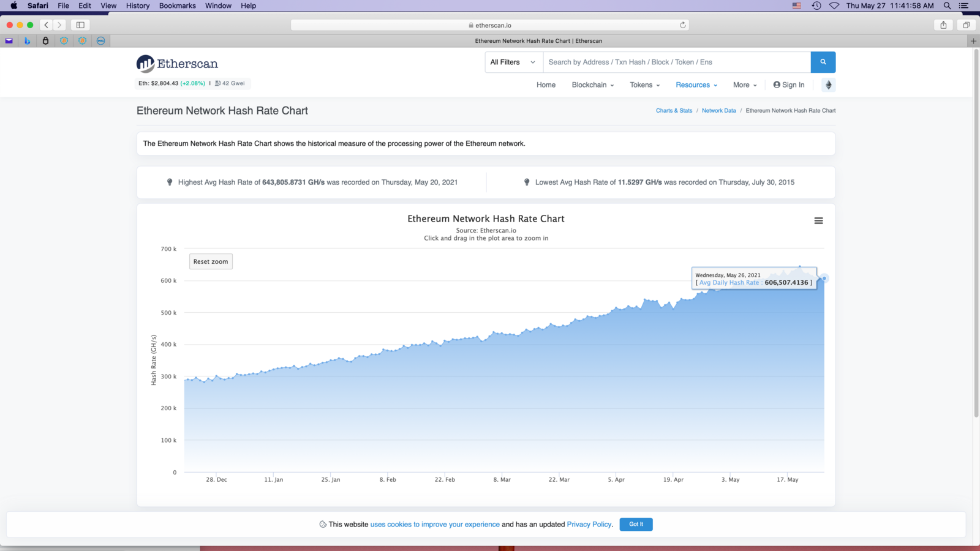This screenshot has width=980, height=551.
Task: Click the blue search magnifier button
Action: (x=823, y=62)
